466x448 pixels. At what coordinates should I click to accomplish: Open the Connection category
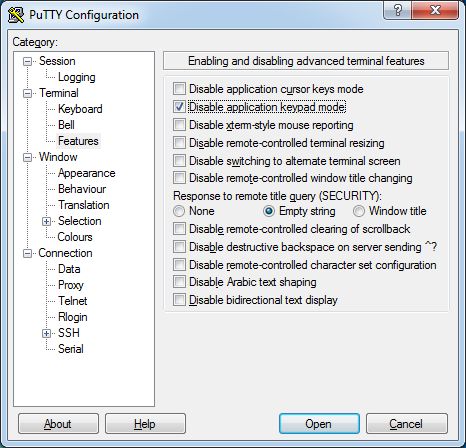point(65,253)
